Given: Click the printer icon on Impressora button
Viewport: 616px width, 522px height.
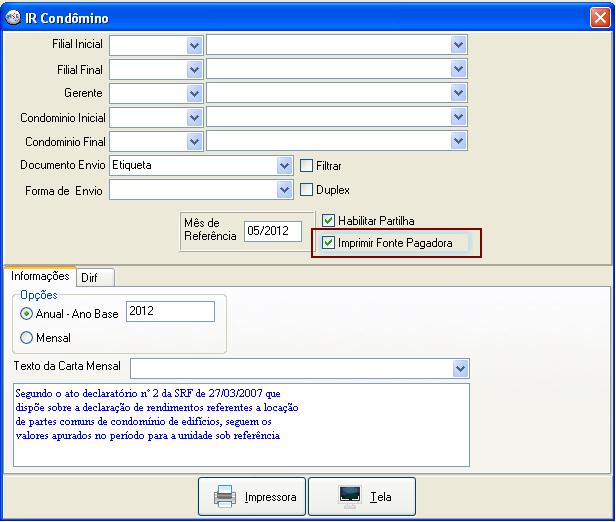Looking at the screenshot, I should pos(225,496).
